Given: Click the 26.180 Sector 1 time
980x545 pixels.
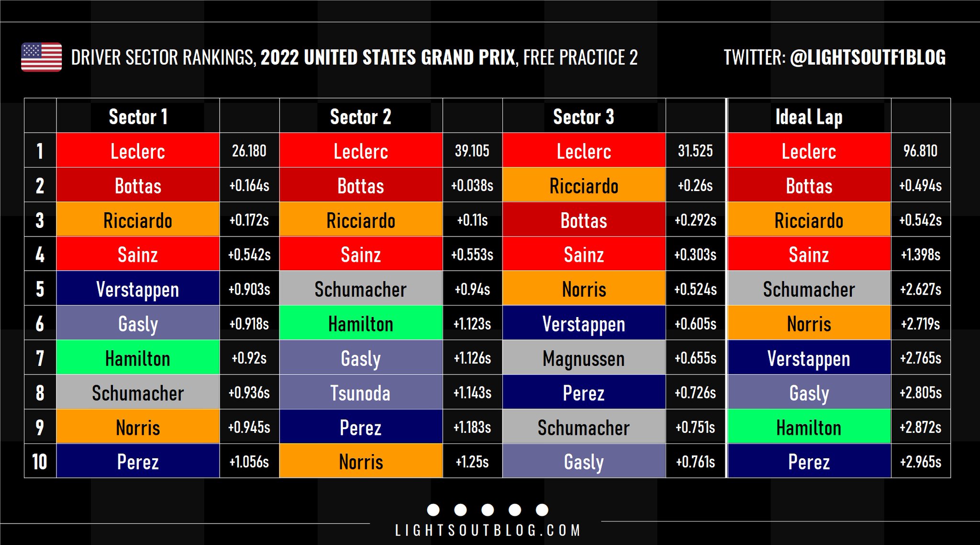Looking at the screenshot, I should pos(249,151).
